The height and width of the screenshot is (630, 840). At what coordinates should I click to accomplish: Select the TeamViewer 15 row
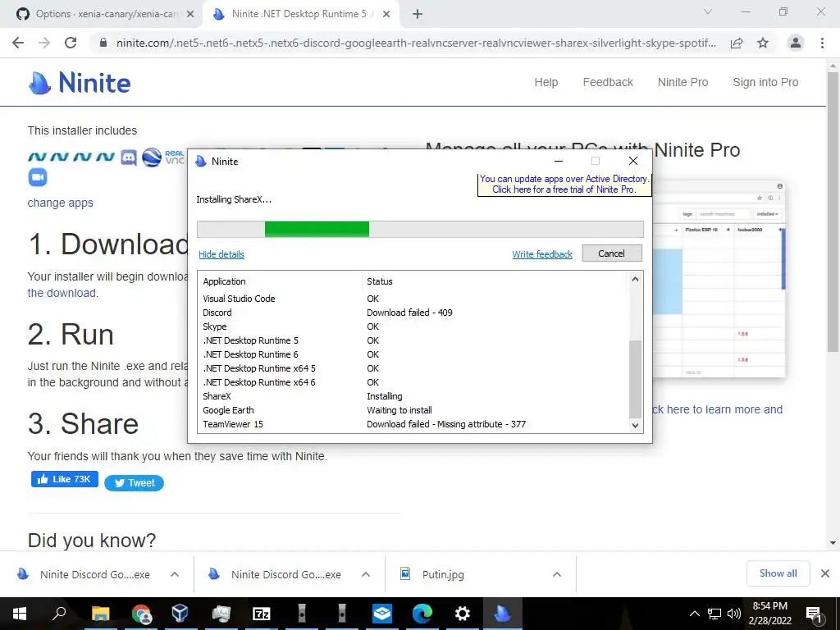tap(413, 424)
